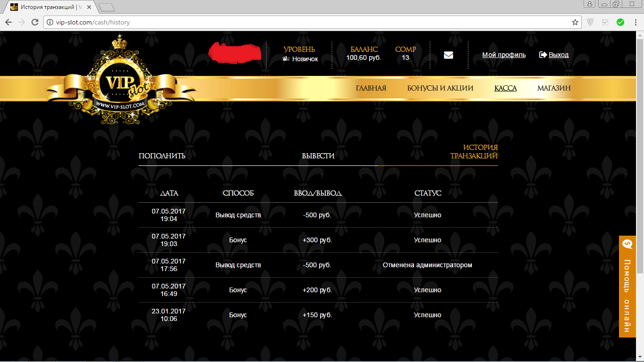Screen dimensions: 644x362
Task: Open Бонусы и акции menu item
Action: coord(440,88)
